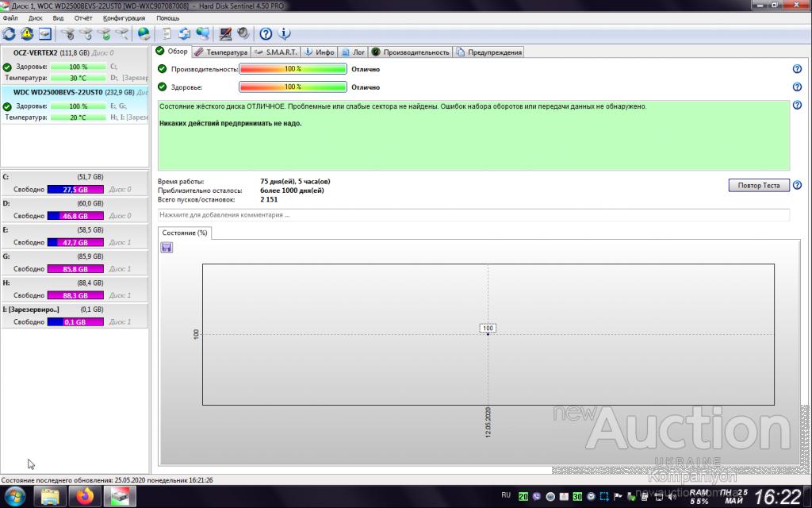The height and width of the screenshot is (508, 812).
Task: Click the disk panel toolbar icon
Action: 45,33
